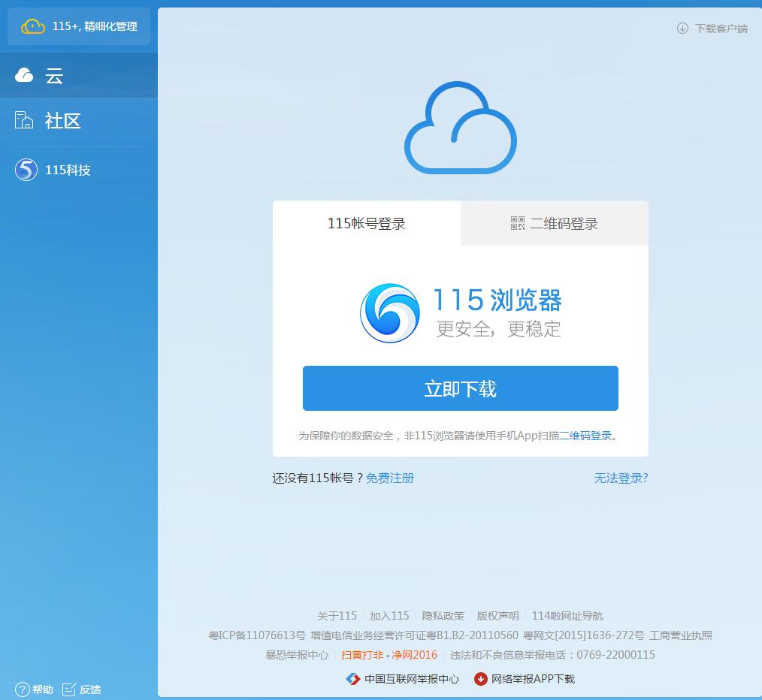Open 关于115 footer link
This screenshot has width=762, height=700.
[337, 616]
